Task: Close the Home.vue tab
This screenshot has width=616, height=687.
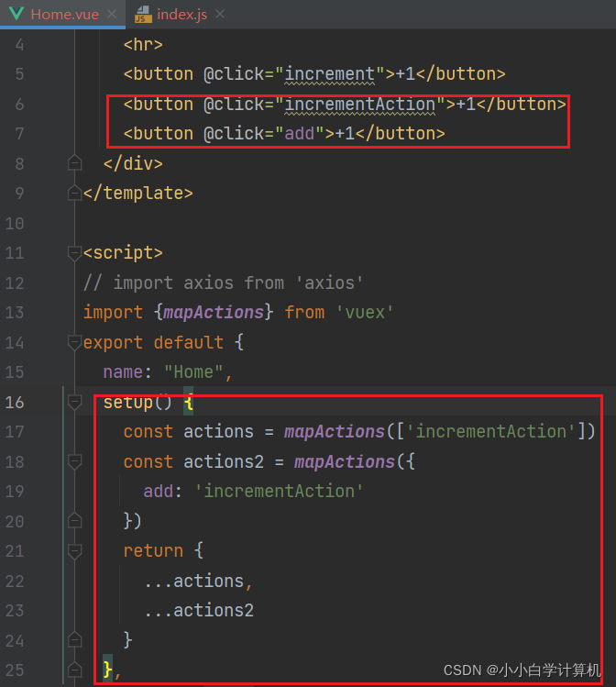Action: pyautogui.click(x=112, y=14)
